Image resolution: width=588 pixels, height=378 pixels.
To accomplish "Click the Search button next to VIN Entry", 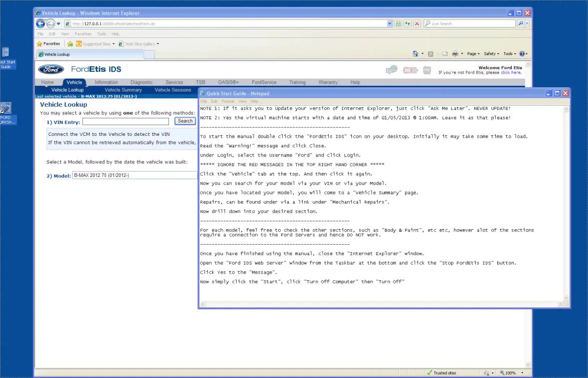I will (x=185, y=121).
